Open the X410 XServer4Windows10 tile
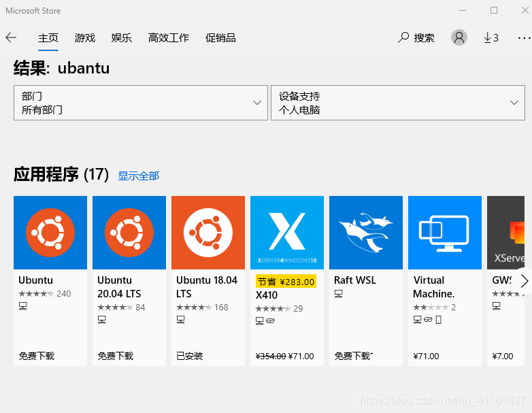 coord(287,233)
